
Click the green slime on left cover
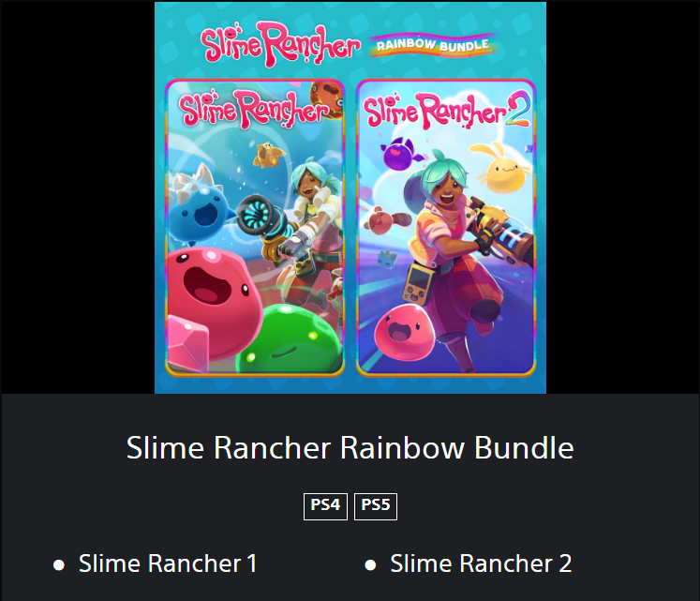click(x=290, y=339)
